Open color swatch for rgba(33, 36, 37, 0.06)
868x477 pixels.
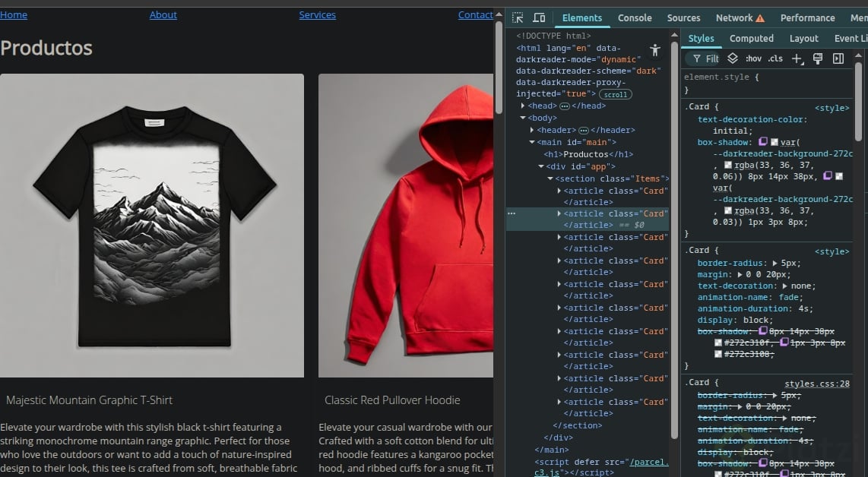728,165
